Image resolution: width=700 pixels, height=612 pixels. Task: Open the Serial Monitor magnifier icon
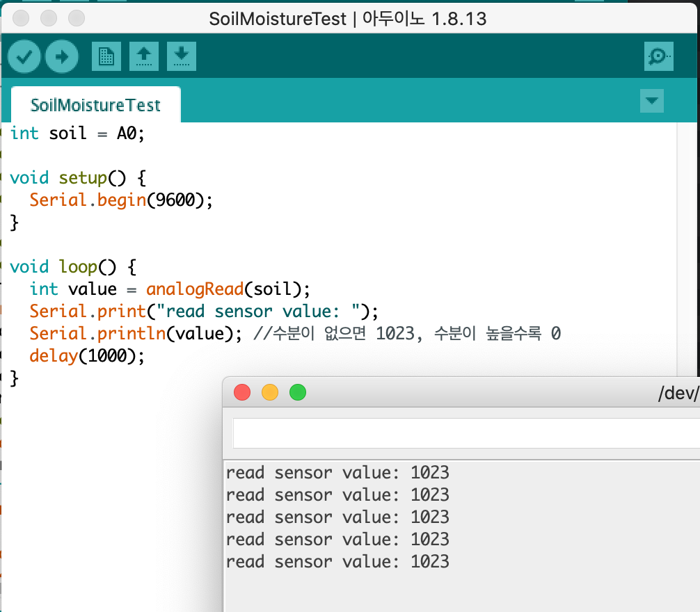tap(658, 56)
